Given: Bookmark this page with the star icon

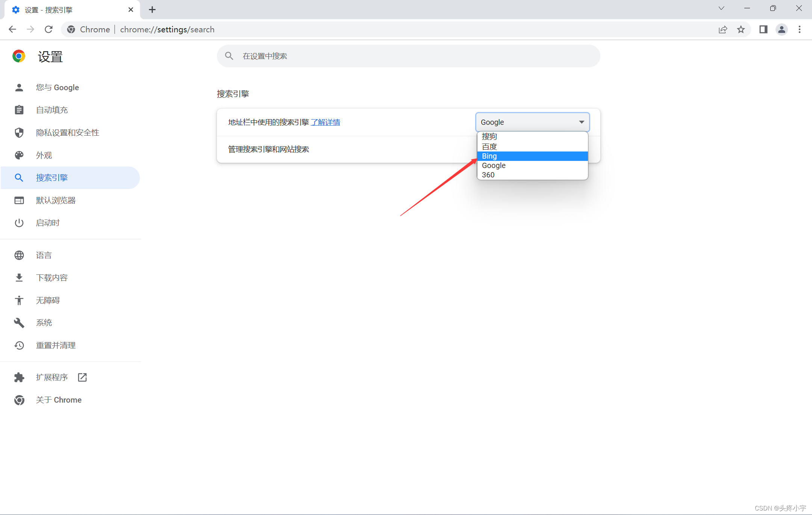Looking at the screenshot, I should point(741,29).
